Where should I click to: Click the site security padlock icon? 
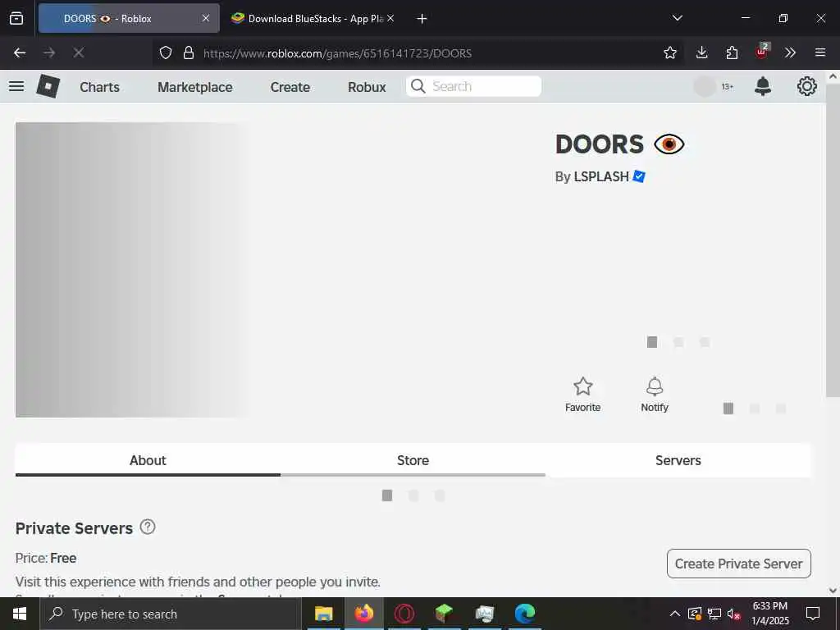coord(188,52)
